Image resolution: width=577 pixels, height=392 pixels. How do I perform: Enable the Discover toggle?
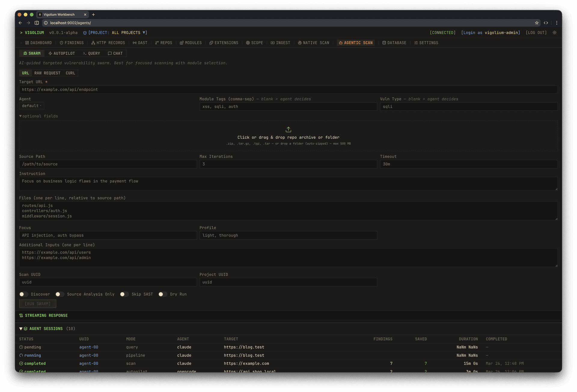click(24, 294)
